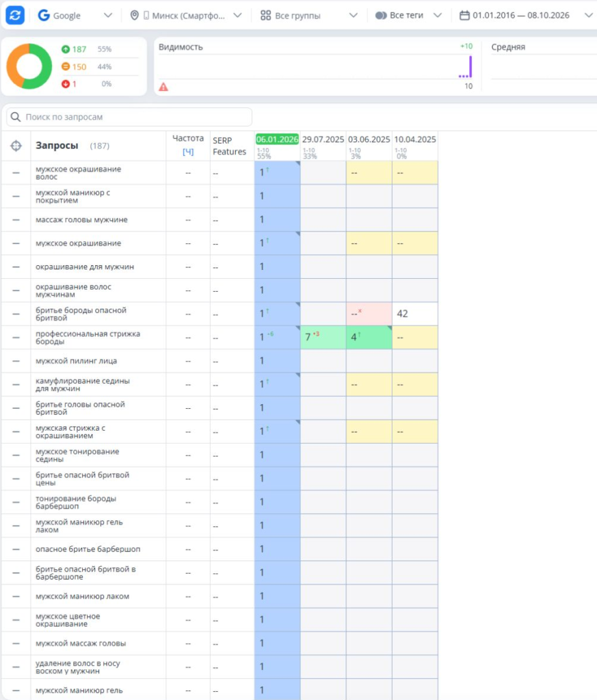Image resolution: width=597 pixels, height=700 pixels.
Task: Select the 10.04.2025 date column header
Action: click(x=415, y=139)
